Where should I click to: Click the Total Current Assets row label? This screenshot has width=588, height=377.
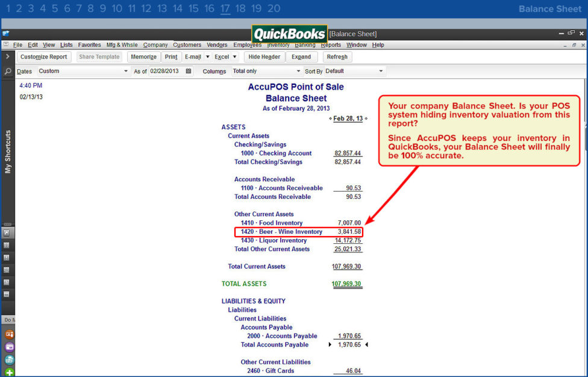[257, 266]
